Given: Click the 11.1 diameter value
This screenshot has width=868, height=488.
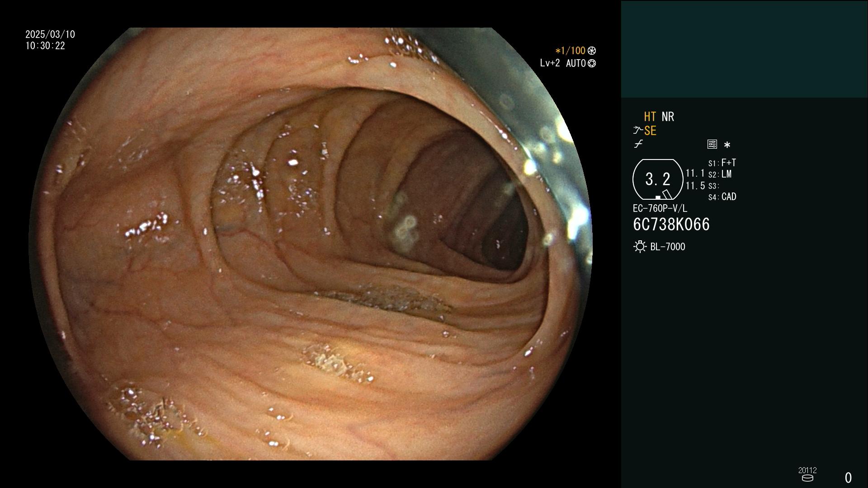Looking at the screenshot, I should point(695,173).
